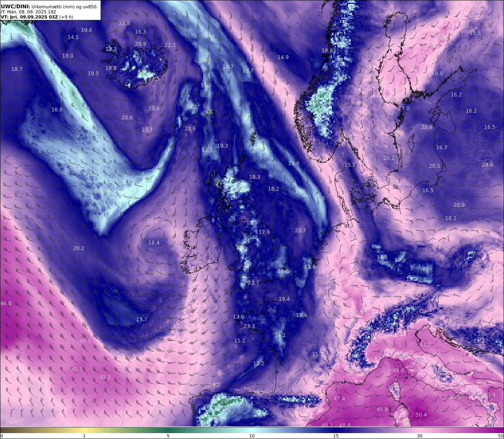
Task: Click the 40.9 value on the map
Action: point(455,397)
